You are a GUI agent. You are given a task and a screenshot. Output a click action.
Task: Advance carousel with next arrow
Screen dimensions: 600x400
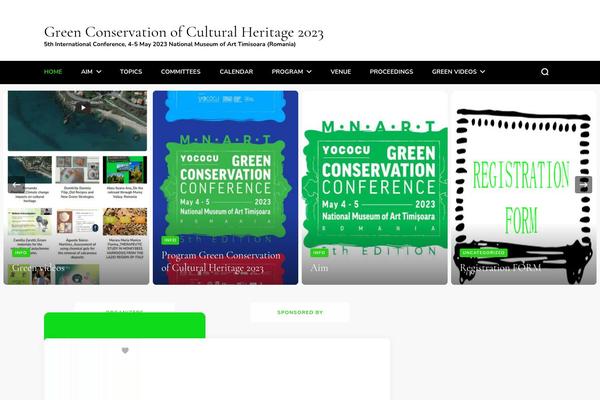click(583, 185)
